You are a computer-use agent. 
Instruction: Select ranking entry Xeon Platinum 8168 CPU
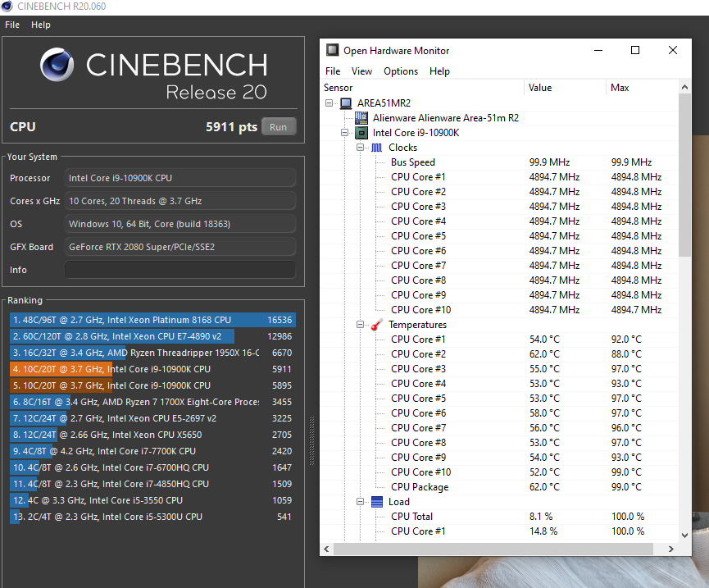(152, 320)
